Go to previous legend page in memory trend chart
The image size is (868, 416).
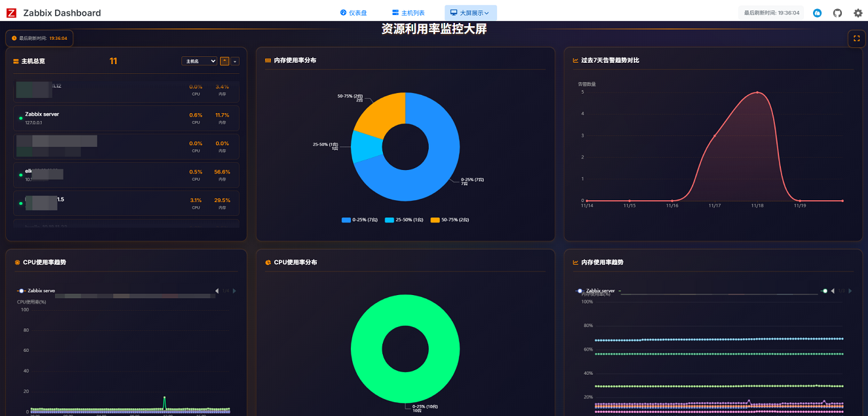pos(833,291)
